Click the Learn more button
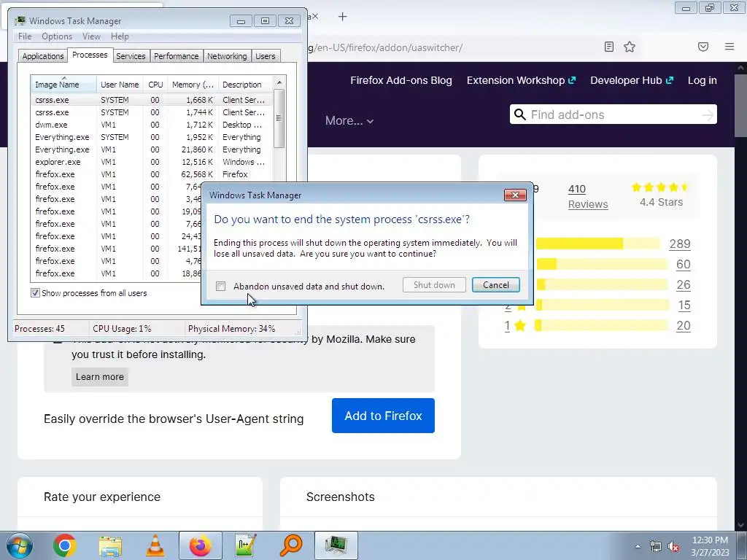 (x=99, y=377)
